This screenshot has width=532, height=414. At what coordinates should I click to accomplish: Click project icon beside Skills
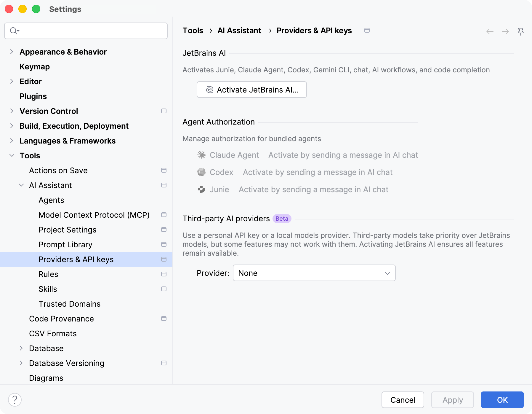click(164, 289)
